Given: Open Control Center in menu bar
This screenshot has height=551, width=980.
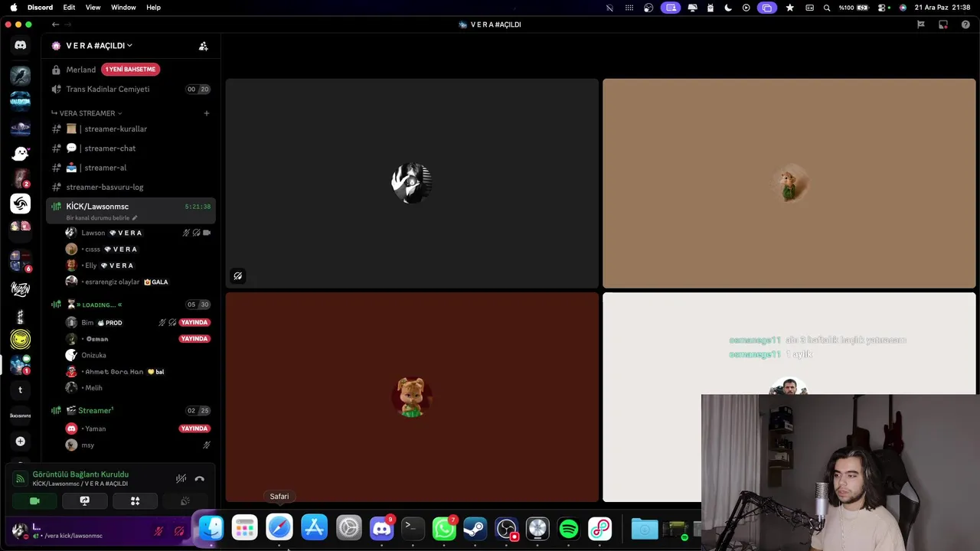Looking at the screenshot, I should (x=882, y=8).
